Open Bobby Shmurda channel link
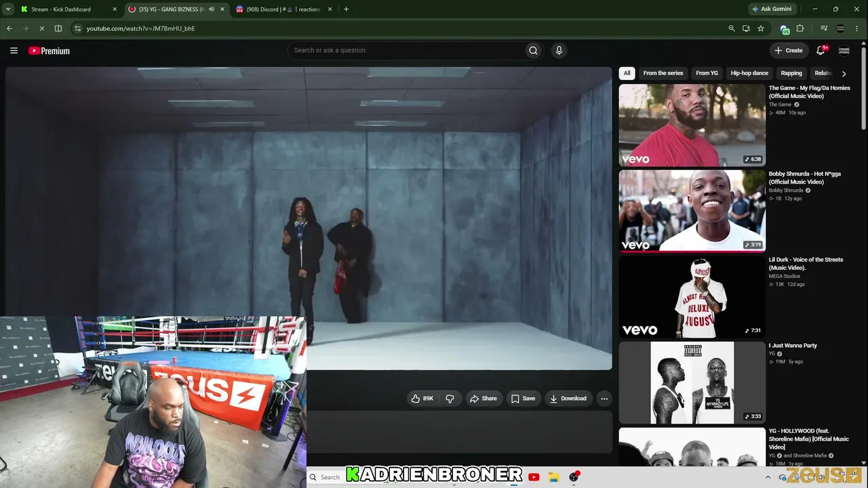The image size is (868, 488). tap(786, 190)
